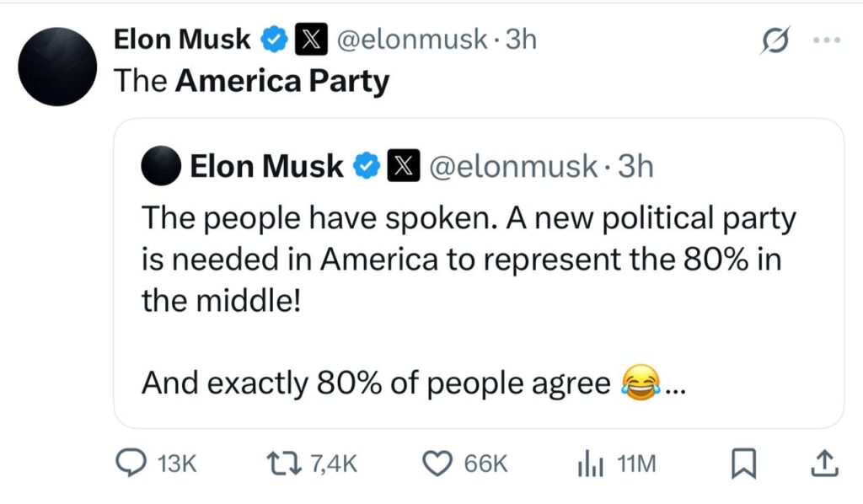Open view analytics bar chart icon

pyautogui.click(x=591, y=464)
